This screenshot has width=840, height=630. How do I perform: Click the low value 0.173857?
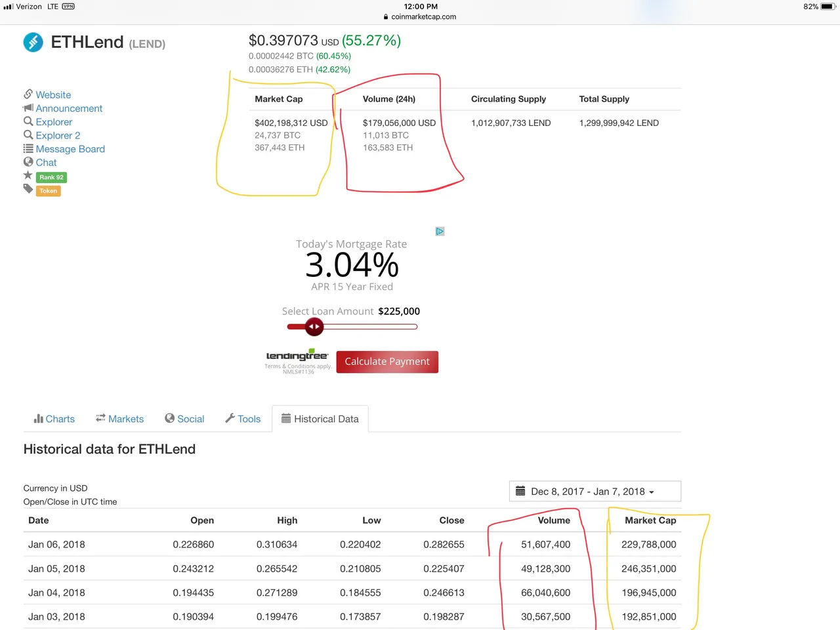point(360,617)
